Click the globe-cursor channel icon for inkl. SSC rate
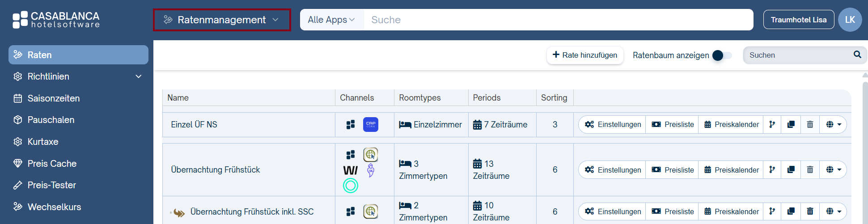Screen dimensions: 868x224 [371, 211]
